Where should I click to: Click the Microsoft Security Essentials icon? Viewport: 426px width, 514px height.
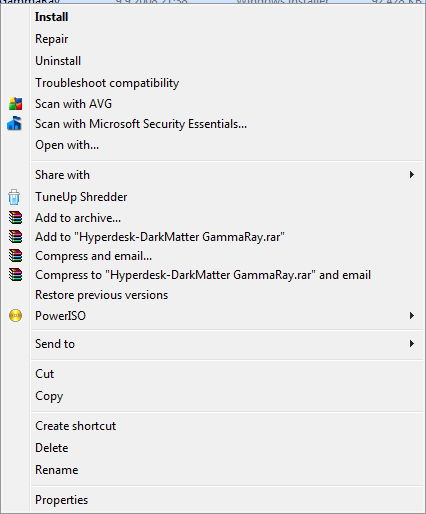click(x=14, y=123)
